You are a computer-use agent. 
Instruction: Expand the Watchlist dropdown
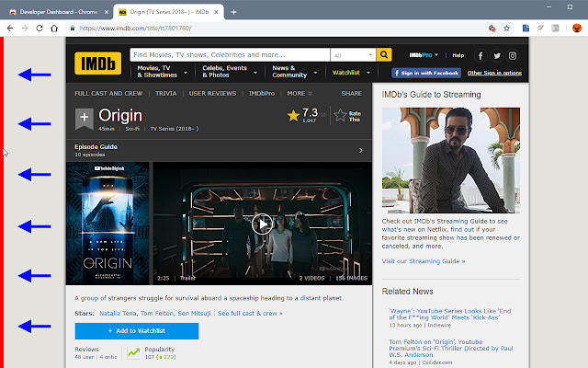[351, 73]
